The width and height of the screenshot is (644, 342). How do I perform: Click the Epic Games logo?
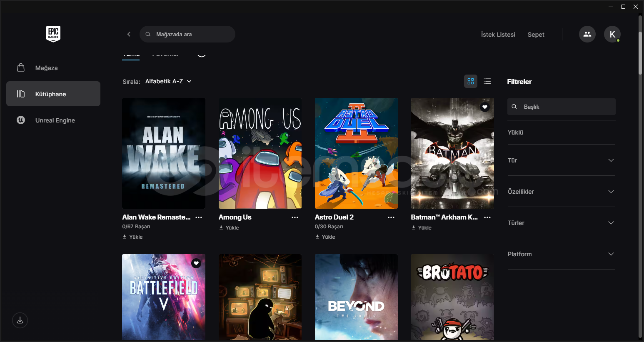(x=53, y=34)
